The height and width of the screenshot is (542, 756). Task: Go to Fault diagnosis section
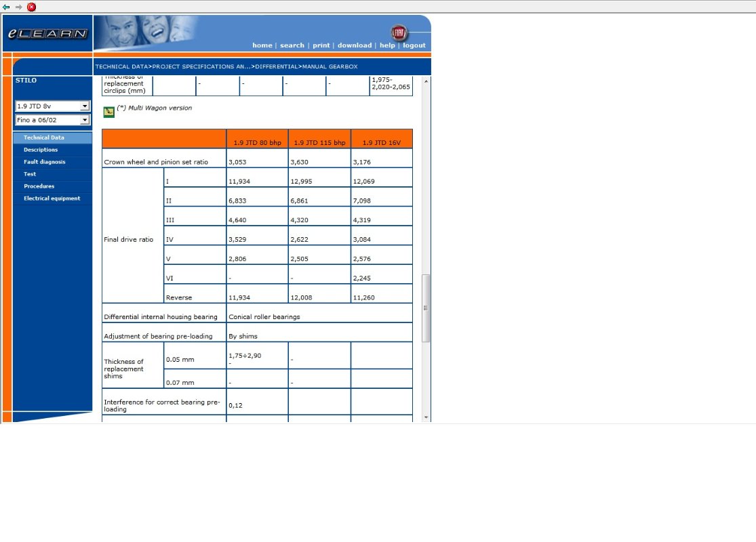point(45,162)
